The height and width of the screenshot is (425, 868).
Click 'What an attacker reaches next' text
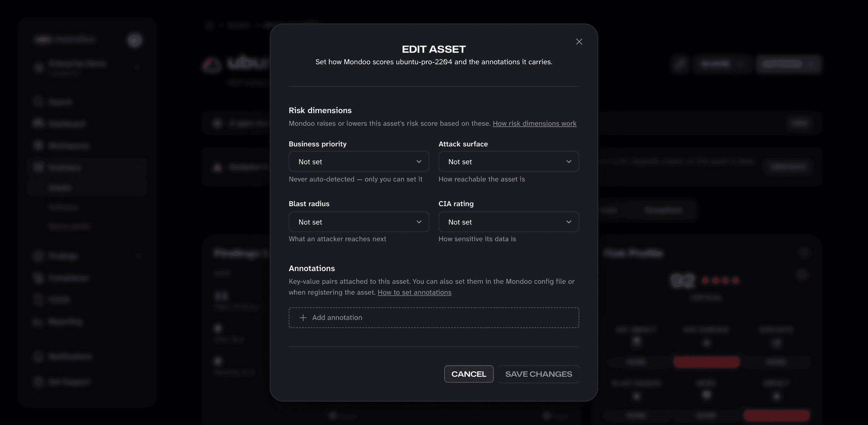pyautogui.click(x=337, y=239)
